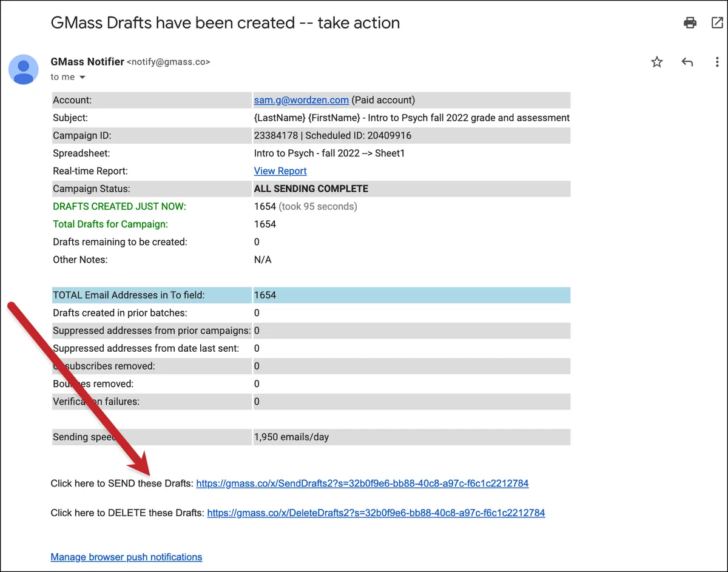Reply to the message using the arrow icon

pos(687,62)
